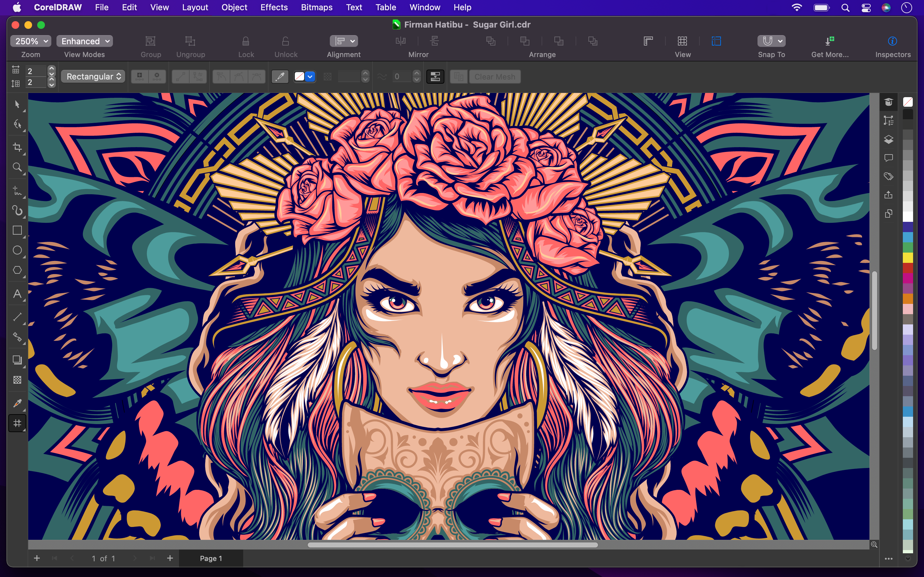Open the Object menu

(x=234, y=7)
